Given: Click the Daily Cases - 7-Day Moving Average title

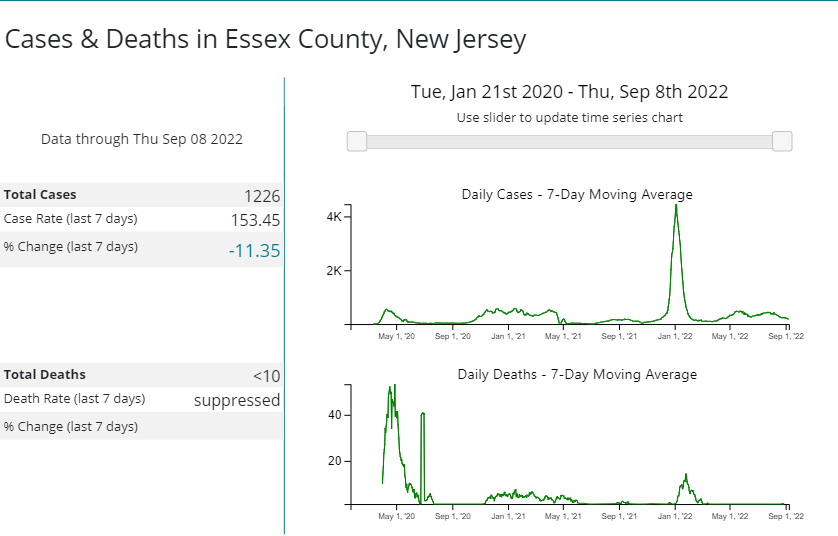Looking at the screenshot, I should 577,194.
